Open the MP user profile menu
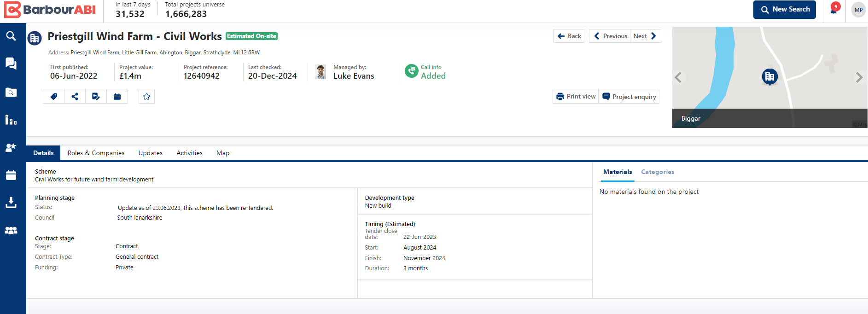Viewport: 868px width, 314px height. coord(858,10)
